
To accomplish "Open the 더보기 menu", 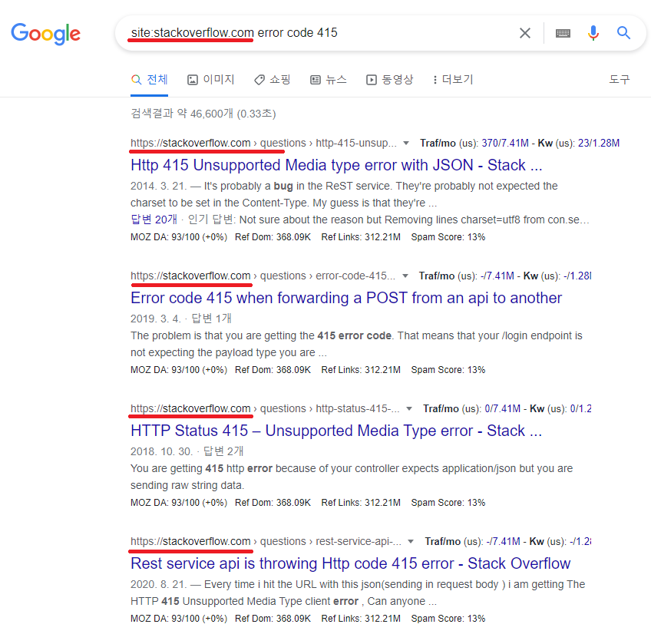I will (453, 79).
